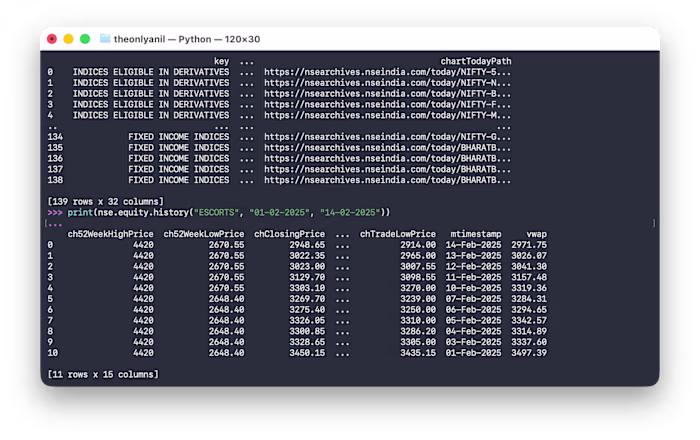The width and height of the screenshot is (700, 440).
Task: Click the "ESCORTS" string argument
Action: click(216, 212)
